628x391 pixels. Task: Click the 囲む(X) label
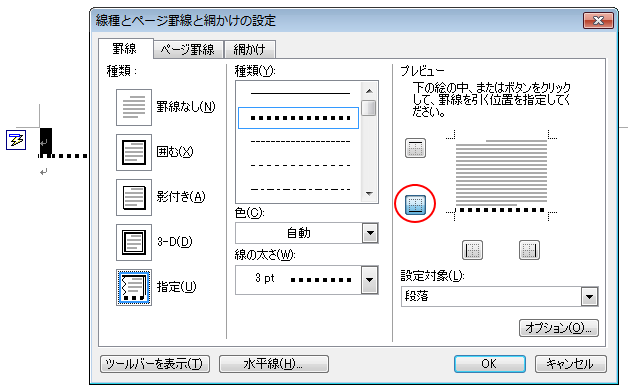tap(175, 152)
